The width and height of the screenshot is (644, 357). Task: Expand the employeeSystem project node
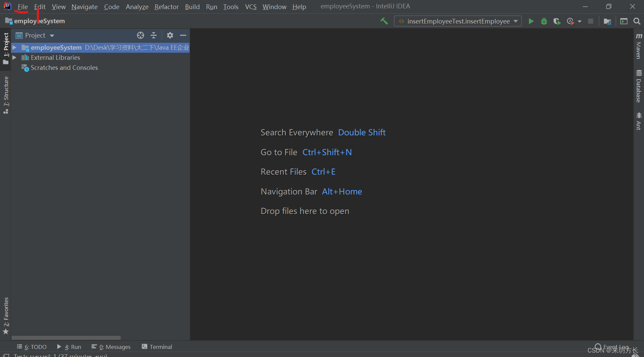pos(14,47)
